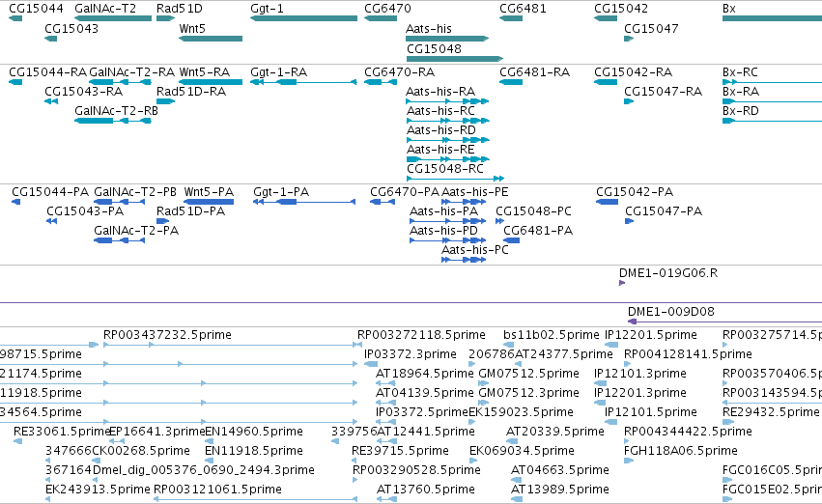This screenshot has width=822, height=504.
Task: Click the Rad51D gene label
Action: tap(180, 9)
